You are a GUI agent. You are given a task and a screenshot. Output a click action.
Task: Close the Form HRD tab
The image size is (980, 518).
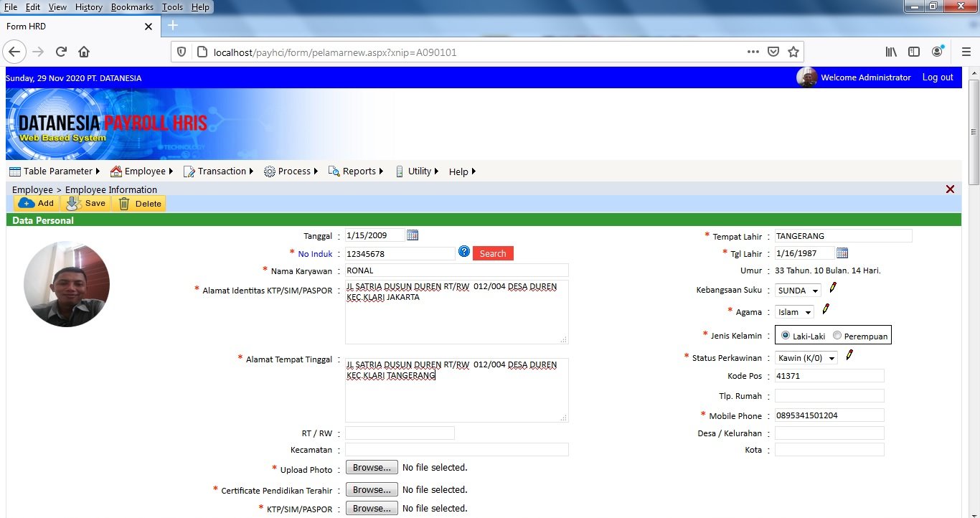(x=149, y=27)
